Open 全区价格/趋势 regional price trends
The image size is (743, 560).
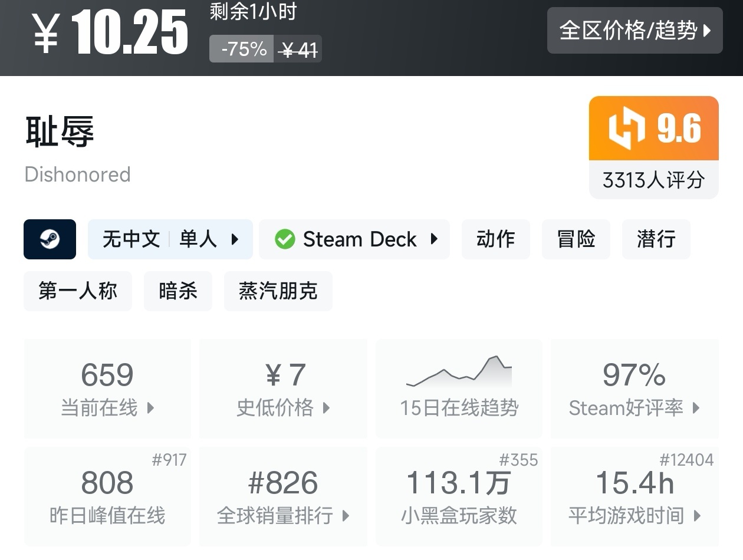click(634, 31)
